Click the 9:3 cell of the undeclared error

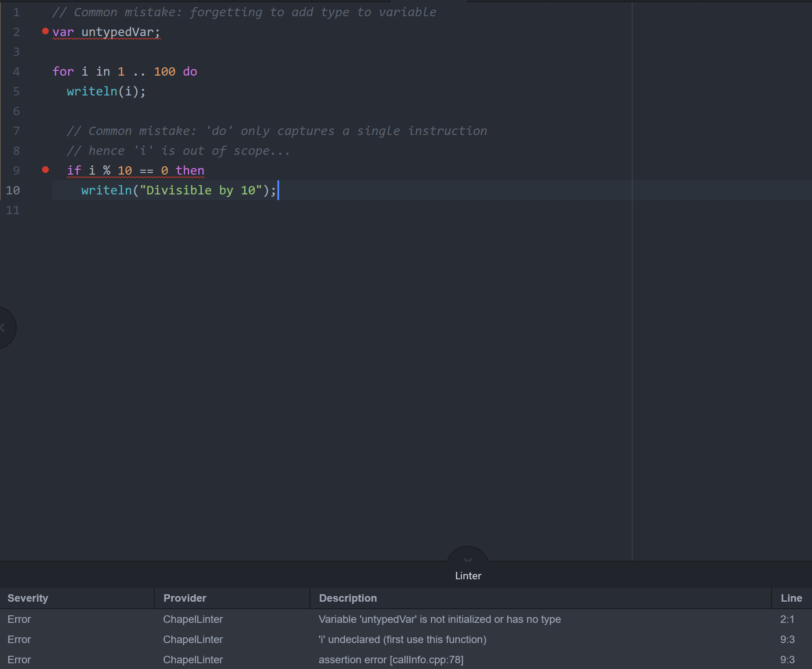pos(787,640)
